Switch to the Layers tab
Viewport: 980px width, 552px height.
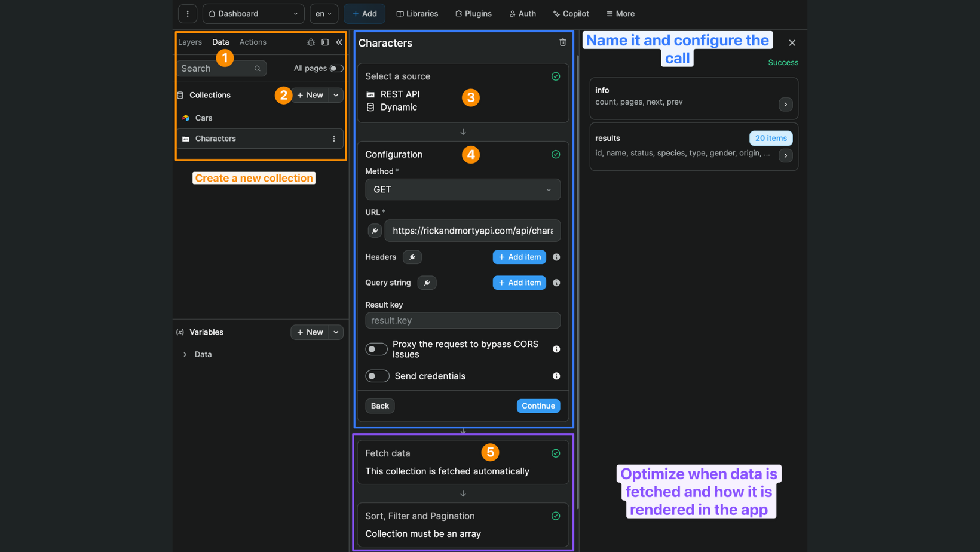pyautogui.click(x=189, y=42)
